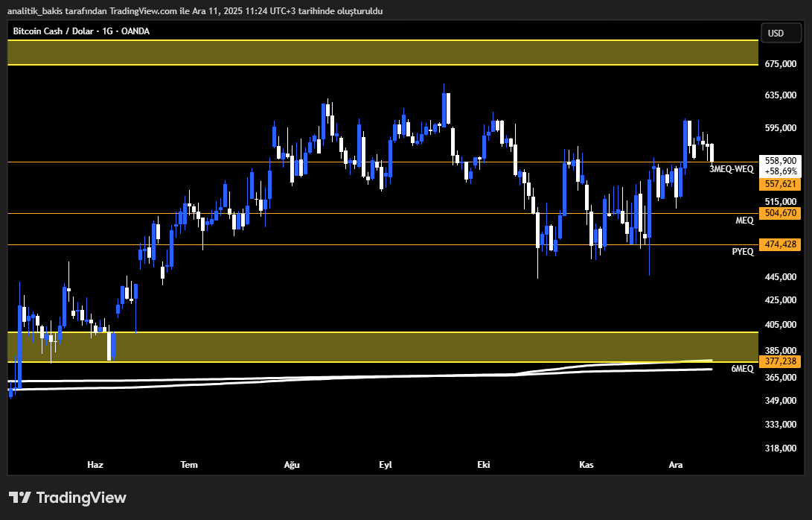Click the 635,000 price axis value
Viewport: 812px width, 520px height.
(x=781, y=95)
